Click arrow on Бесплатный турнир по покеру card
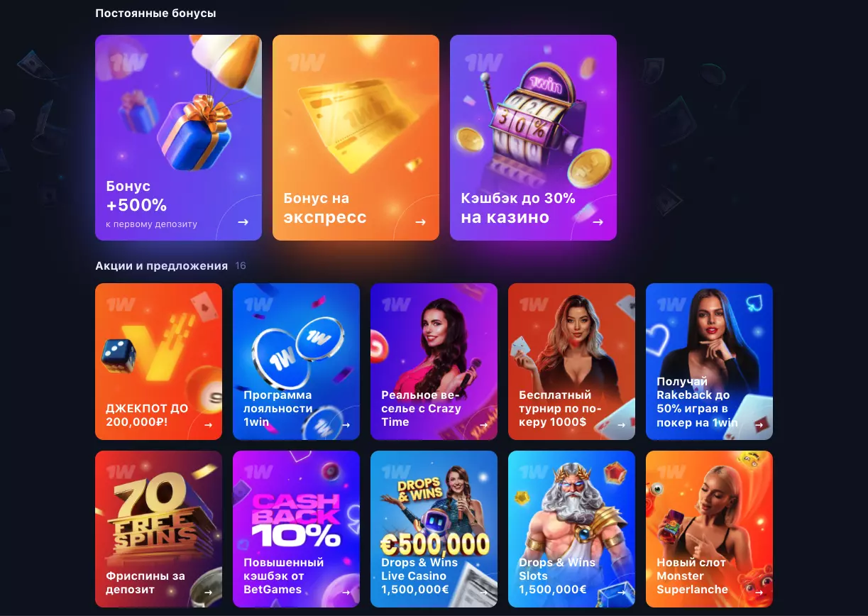Viewport: 868px width, 616px height. [621, 425]
